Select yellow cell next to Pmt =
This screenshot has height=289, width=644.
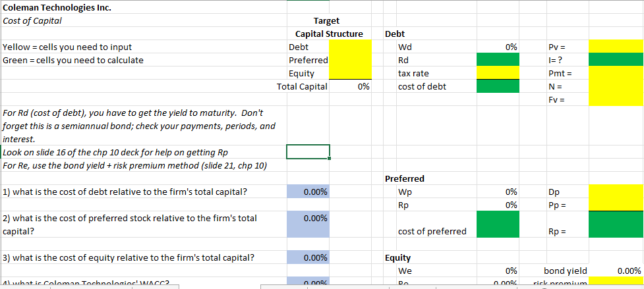tap(616, 73)
